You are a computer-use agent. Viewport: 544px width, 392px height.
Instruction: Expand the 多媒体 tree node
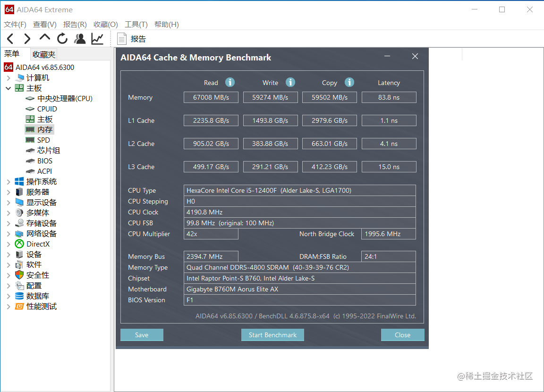click(x=8, y=213)
